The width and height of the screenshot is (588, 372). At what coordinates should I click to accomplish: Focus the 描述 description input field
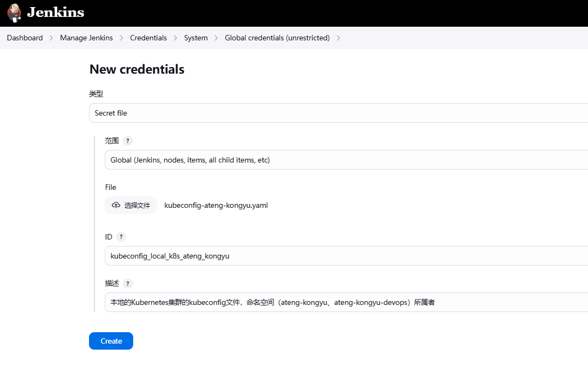[x=346, y=302]
